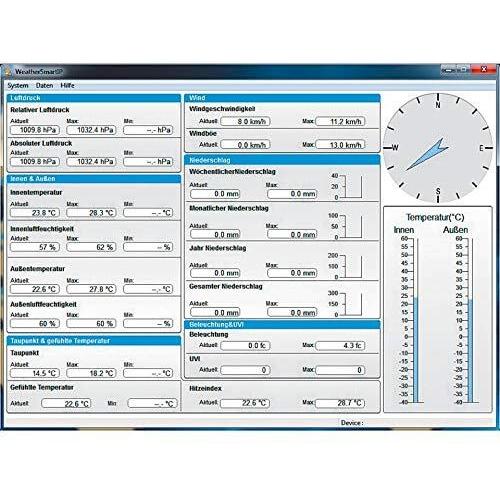Click Hitzeindex current 22.6 °C field
The width and height of the screenshot is (500, 500).
pos(245,403)
